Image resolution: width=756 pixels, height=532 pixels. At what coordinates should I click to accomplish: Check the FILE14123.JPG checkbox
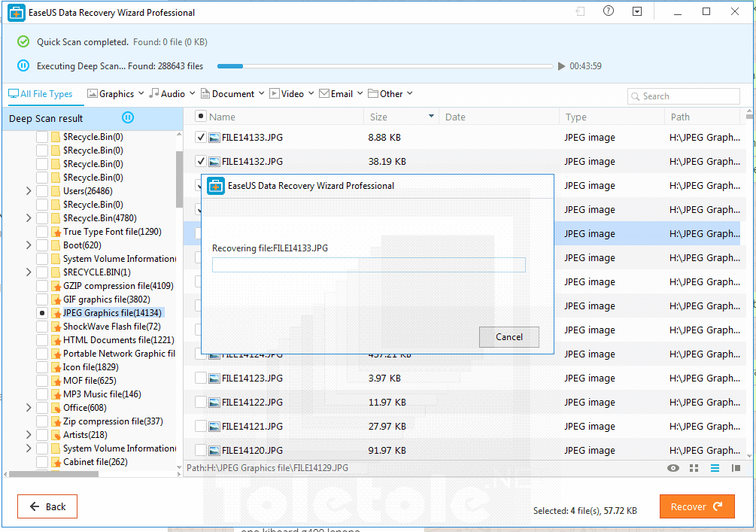[201, 378]
